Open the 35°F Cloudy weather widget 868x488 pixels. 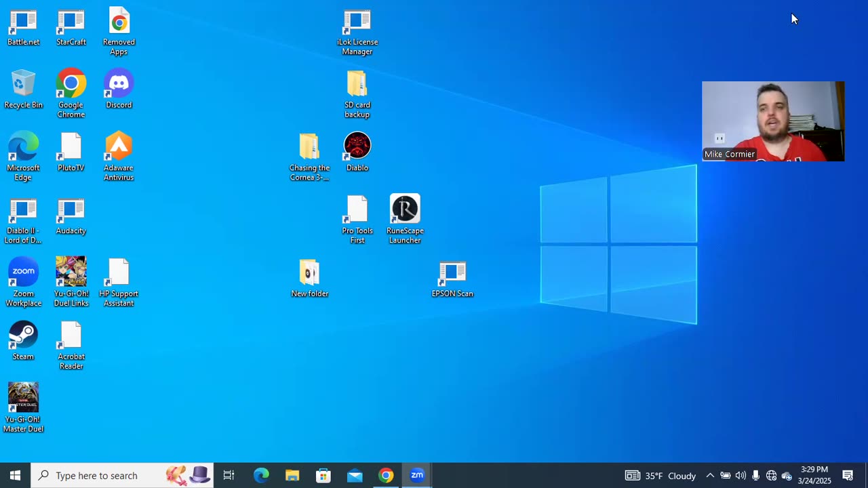[660, 475]
